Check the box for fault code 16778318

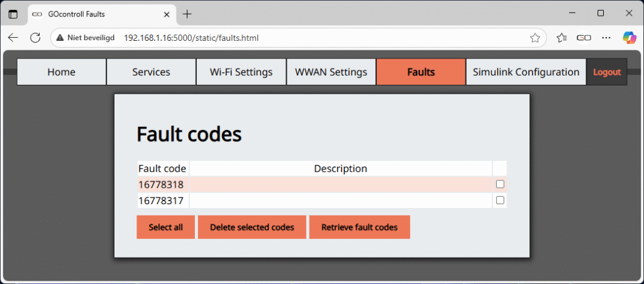(500, 185)
